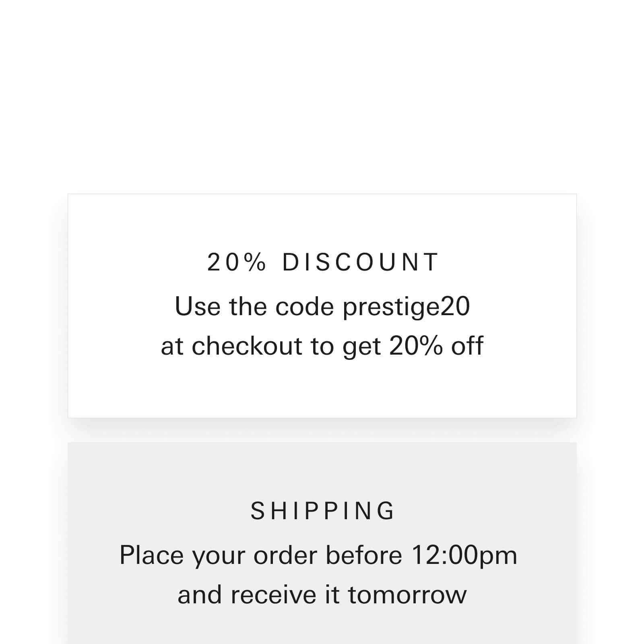This screenshot has height=644, width=644.
Task: Click the word "before" in shipping text
Action: pyautogui.click(x=363, y=555)
